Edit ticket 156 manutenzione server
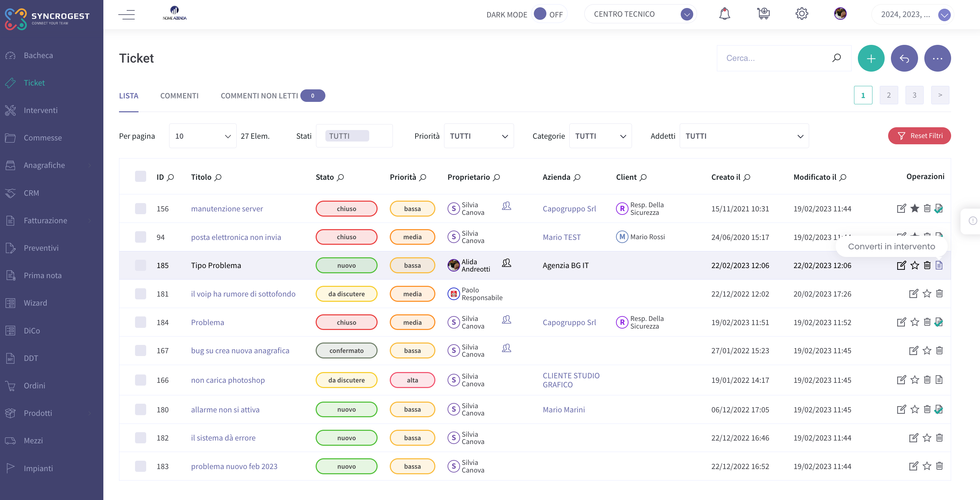 click(901, 208)
